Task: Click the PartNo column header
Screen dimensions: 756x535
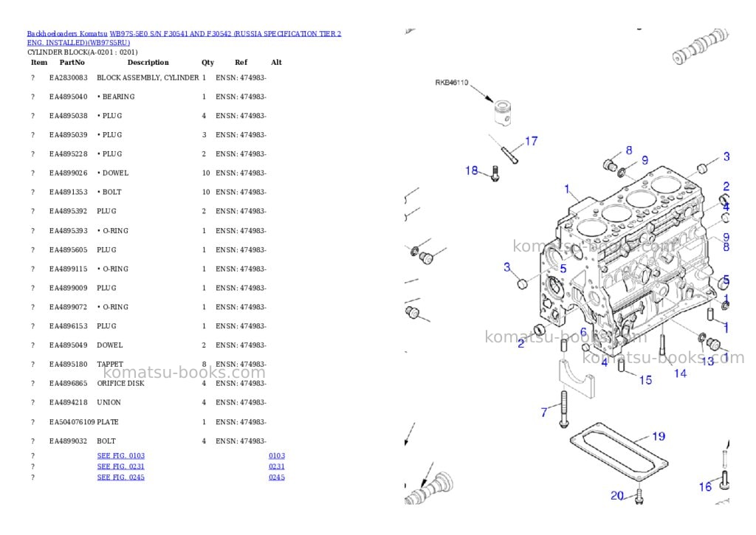Action: pos(72,62)
